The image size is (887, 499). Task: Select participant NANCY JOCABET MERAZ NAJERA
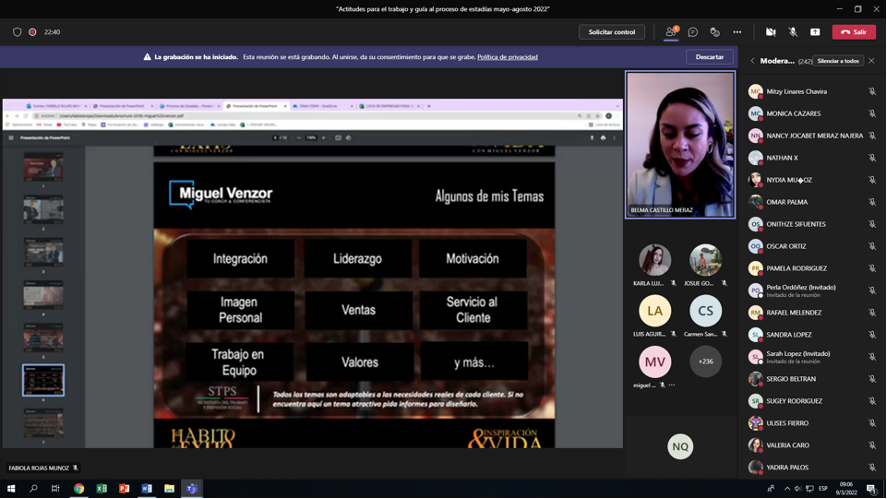tap(812, 136)
